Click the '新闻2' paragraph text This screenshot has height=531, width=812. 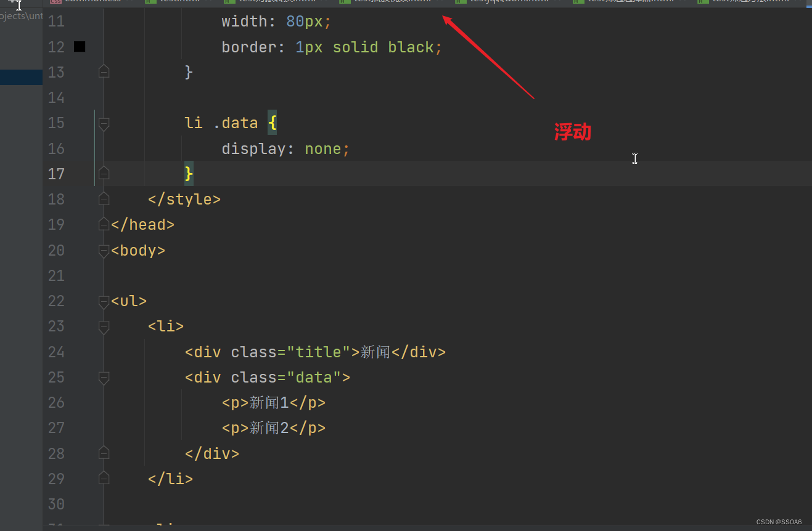[x=269, y=428]
